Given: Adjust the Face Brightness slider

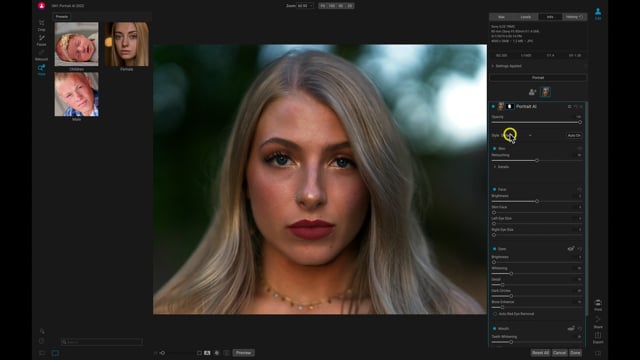Looking at the screenshot, I should pyautogui.click(x=536, y=201).
